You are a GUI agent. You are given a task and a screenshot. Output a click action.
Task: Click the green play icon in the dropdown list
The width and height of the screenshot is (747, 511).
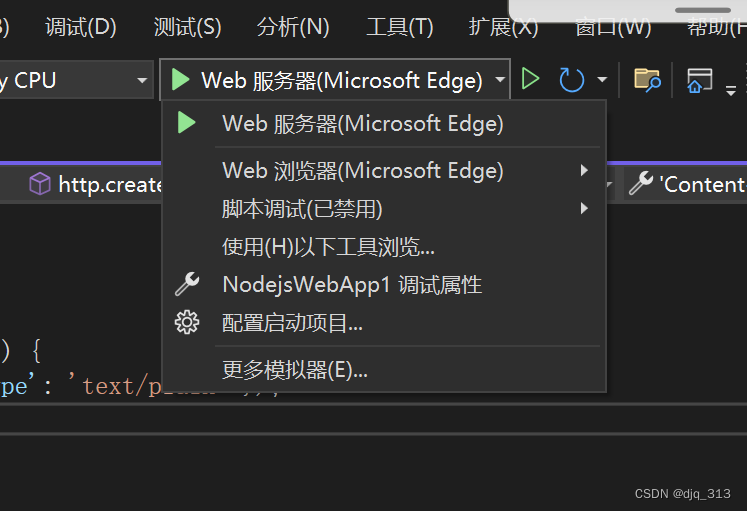click(186, 122)
